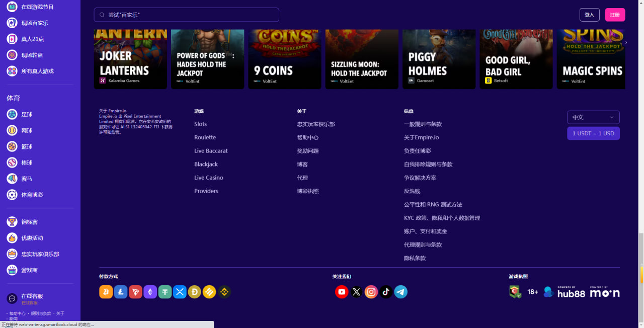The height and width of the screenshot is (328, 644).
Task: Click the gaming license seal badge
Action: coord(515,292)
